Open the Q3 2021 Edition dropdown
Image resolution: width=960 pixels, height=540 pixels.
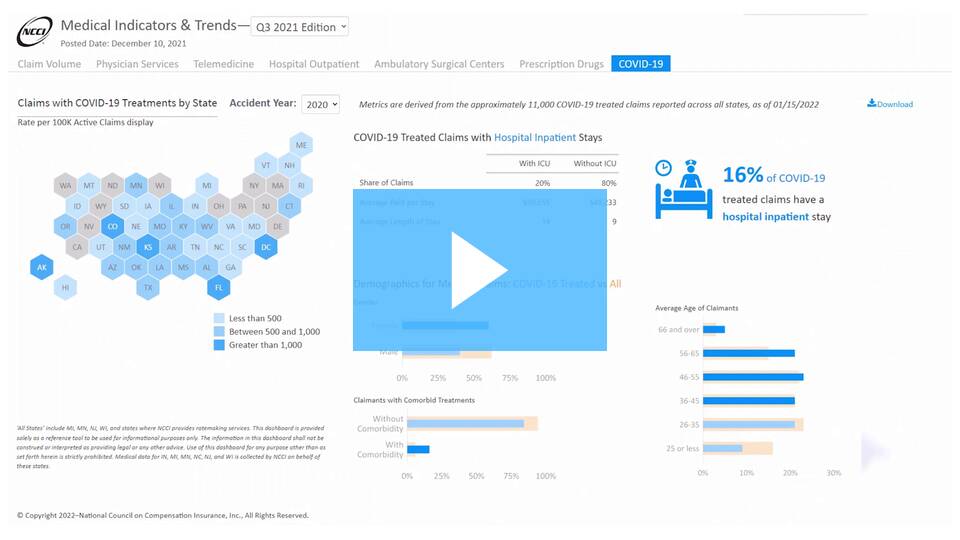(299, 26)
